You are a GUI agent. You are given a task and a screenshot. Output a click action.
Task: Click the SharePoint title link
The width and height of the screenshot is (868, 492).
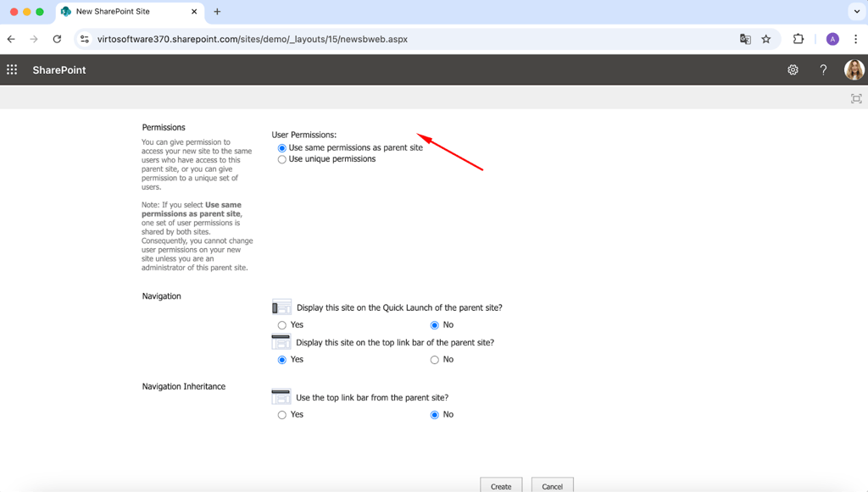(59, 70)
